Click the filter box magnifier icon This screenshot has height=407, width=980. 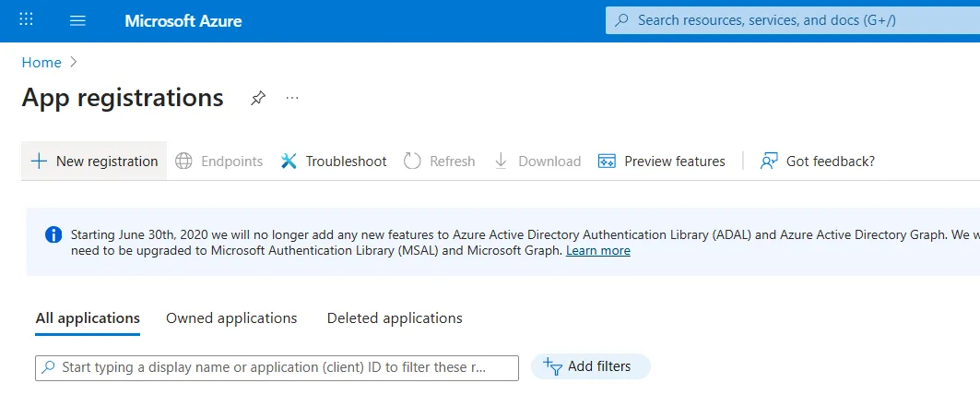click(x=48, y=367)
